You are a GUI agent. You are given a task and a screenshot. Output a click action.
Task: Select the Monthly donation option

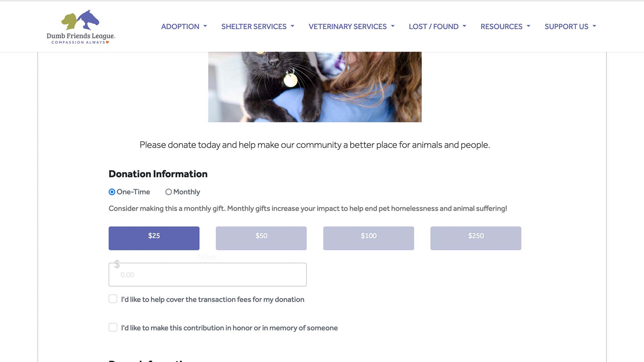coord(168,192)
